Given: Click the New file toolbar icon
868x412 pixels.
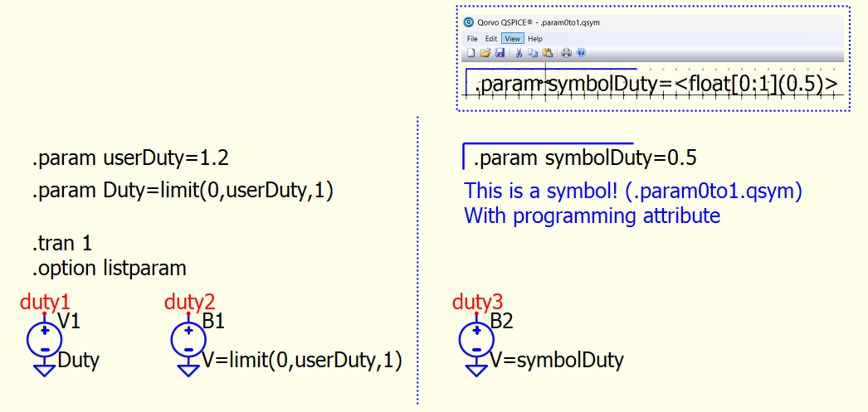Looking at the screenshot, I should 471,53.
